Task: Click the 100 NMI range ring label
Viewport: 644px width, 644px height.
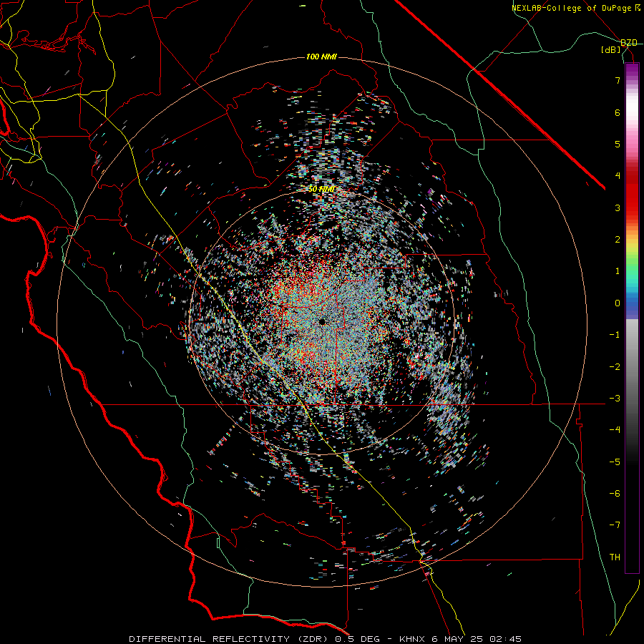Action: 321,57
